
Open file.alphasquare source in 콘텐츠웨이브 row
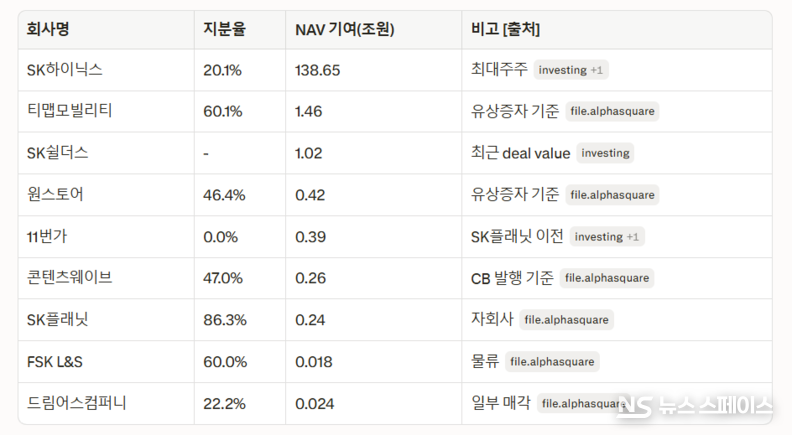pyautogui.click(x=606, y=278)
